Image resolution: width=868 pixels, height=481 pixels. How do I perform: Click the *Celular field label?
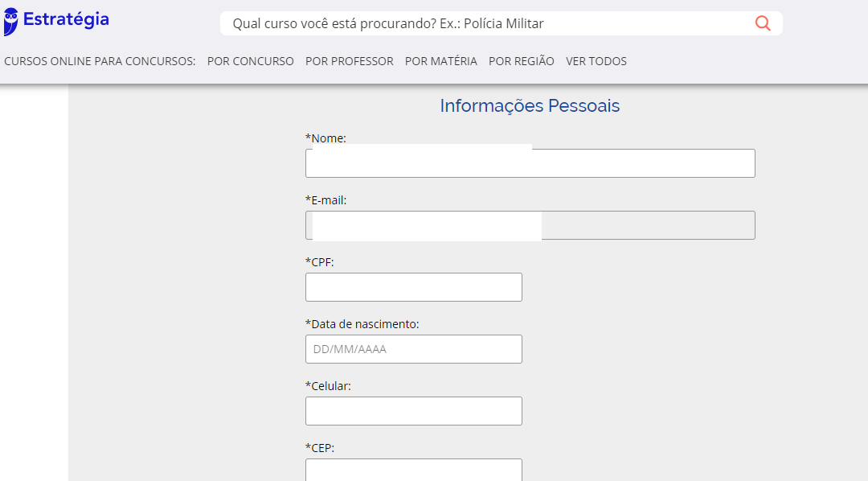coord(328,386)
